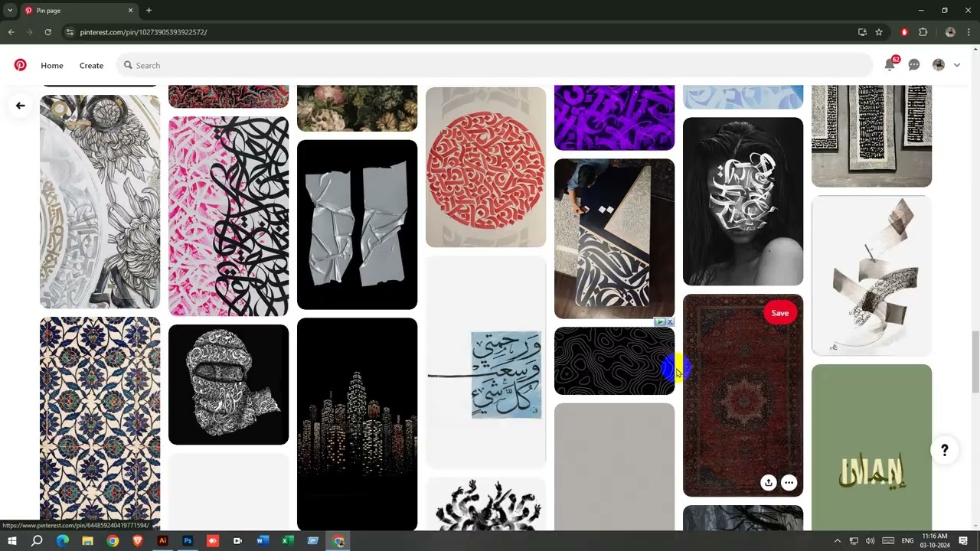Open the taskbar clock showing 11:16 AM
980x551 pixels.
(x=935, y=541)
